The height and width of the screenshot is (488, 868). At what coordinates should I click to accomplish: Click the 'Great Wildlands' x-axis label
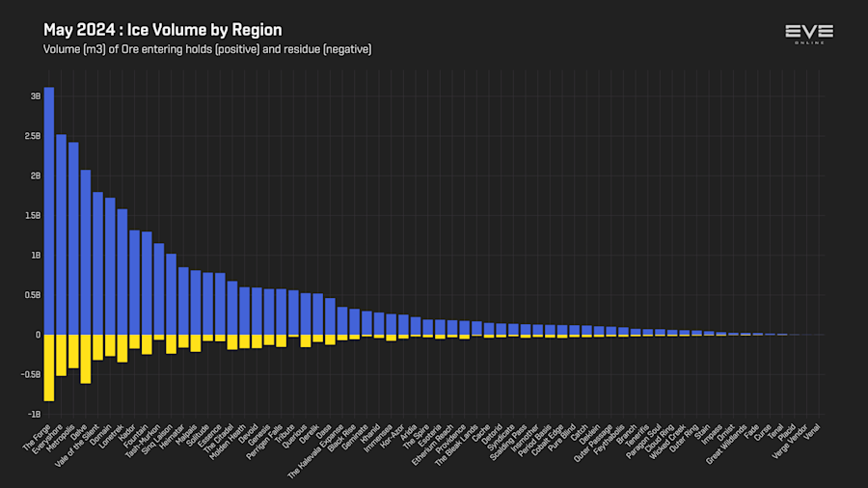726,444
